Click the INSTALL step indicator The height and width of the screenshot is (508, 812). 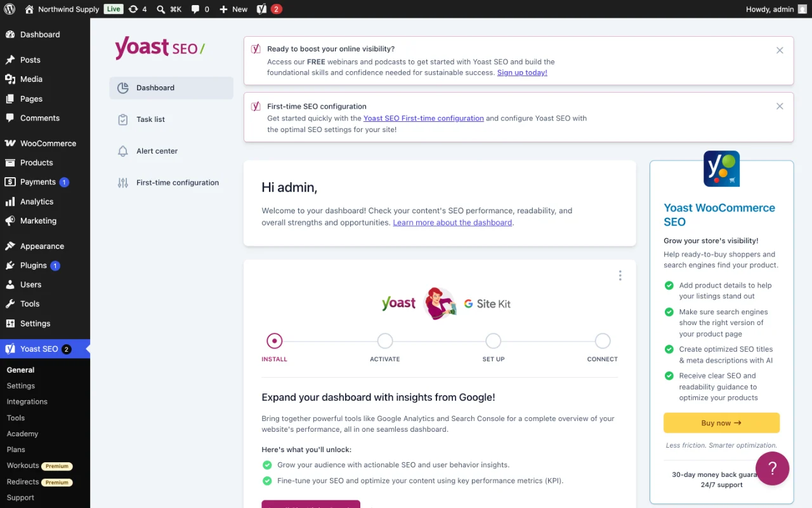click(x=274, y=341)
